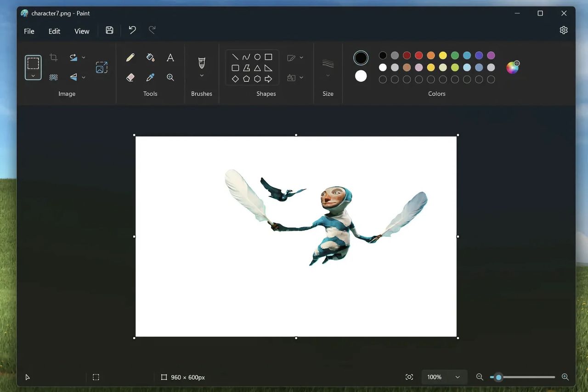The width and height of the screenshot is (588, 392).
Task: Switch Color 2 to active
Action: coord(361,76)
